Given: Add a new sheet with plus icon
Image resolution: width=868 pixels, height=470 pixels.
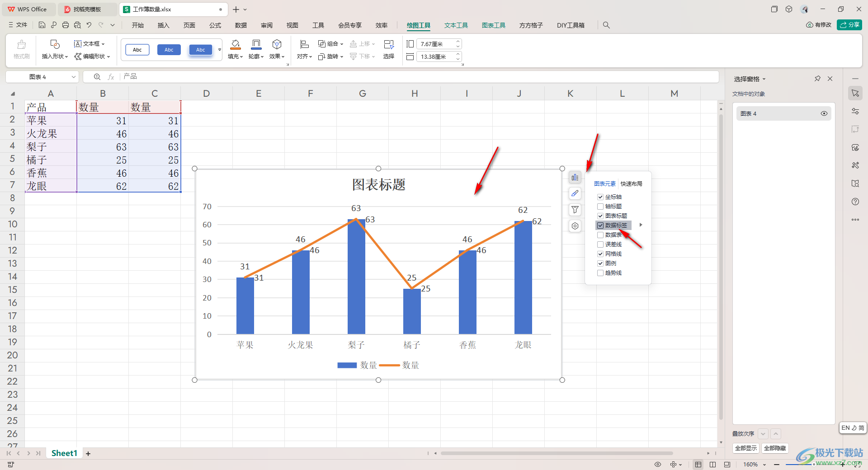Looking at the screenshot, I should 88,453.
